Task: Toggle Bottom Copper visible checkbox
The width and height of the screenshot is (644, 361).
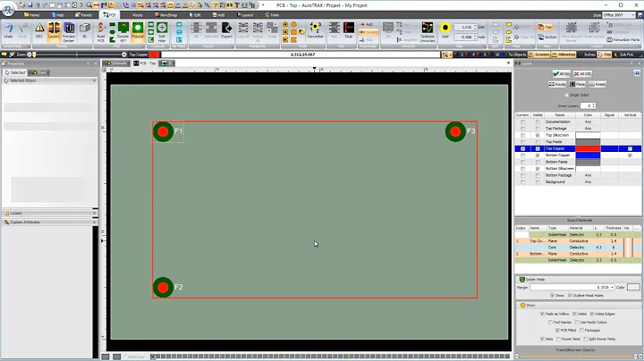Action: click(x=538, y=155)
